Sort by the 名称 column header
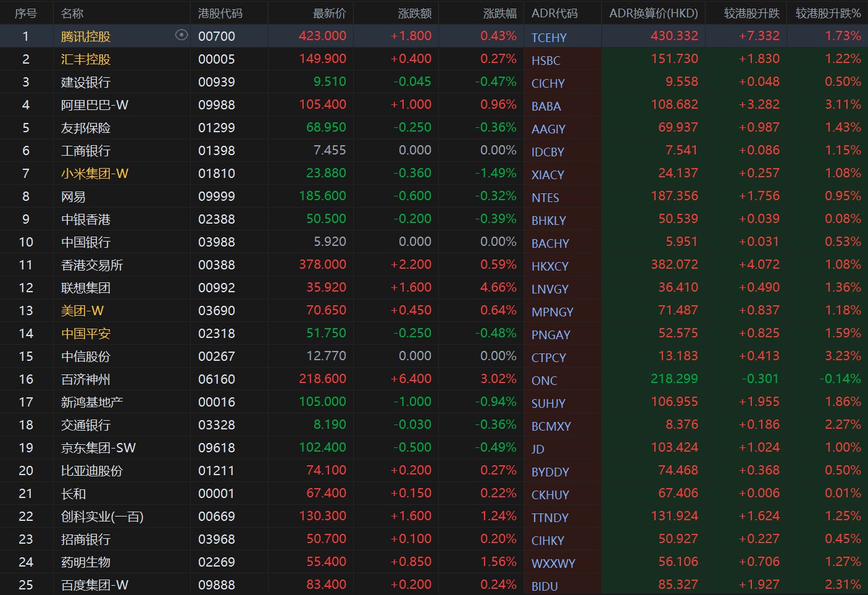The width and height of the screenshot is (868, 595). 73,13
